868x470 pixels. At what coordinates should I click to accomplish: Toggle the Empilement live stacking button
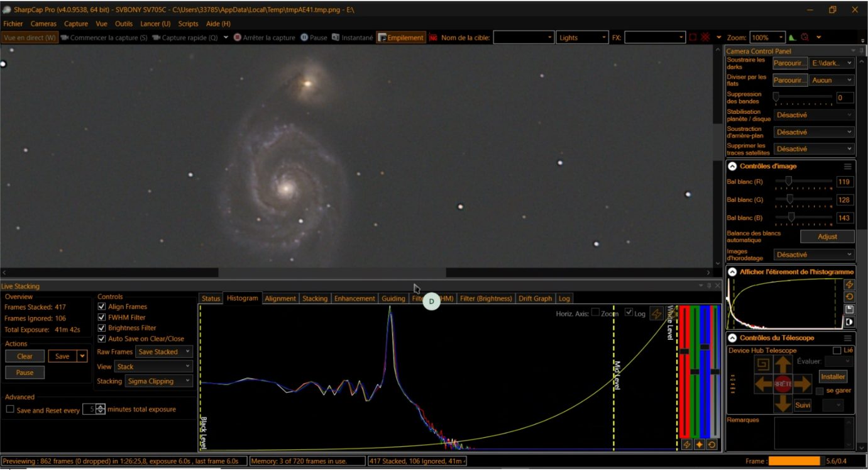(401, 38)
